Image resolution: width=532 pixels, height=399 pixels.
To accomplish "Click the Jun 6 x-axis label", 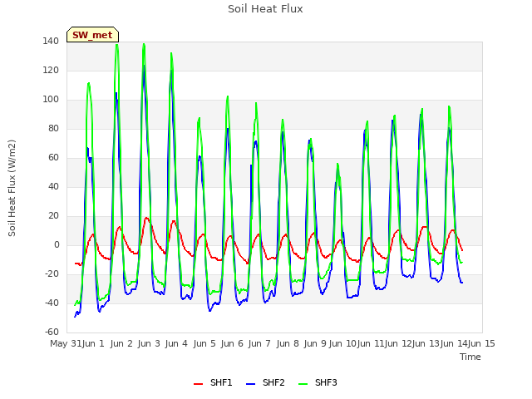I will [x=232, y=343].
